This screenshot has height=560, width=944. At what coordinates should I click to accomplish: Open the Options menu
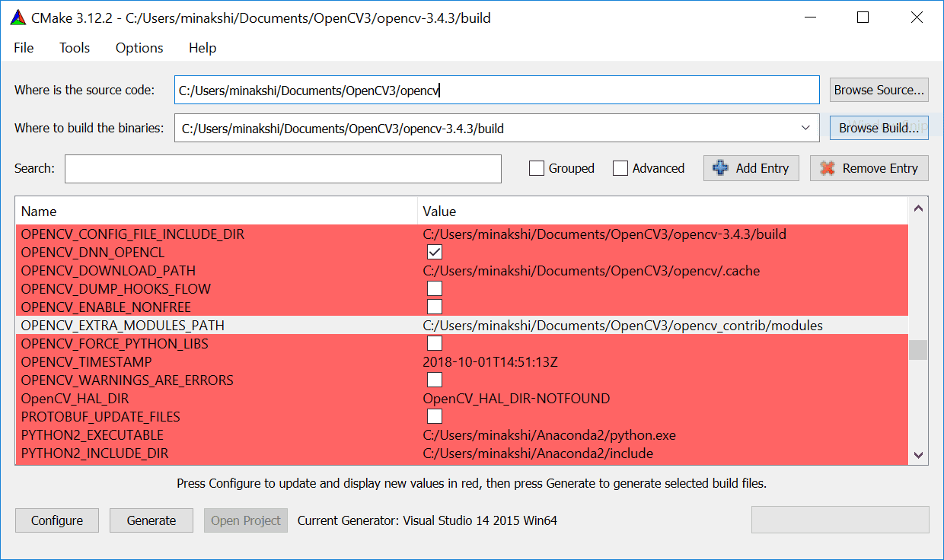click(x=139, y=48)
